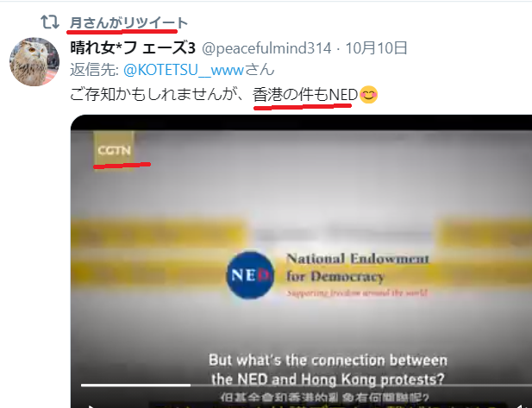Screen dimensions: 532x408
Task: Click the Chinese subtitle line in video
Action: click(325, 397)
